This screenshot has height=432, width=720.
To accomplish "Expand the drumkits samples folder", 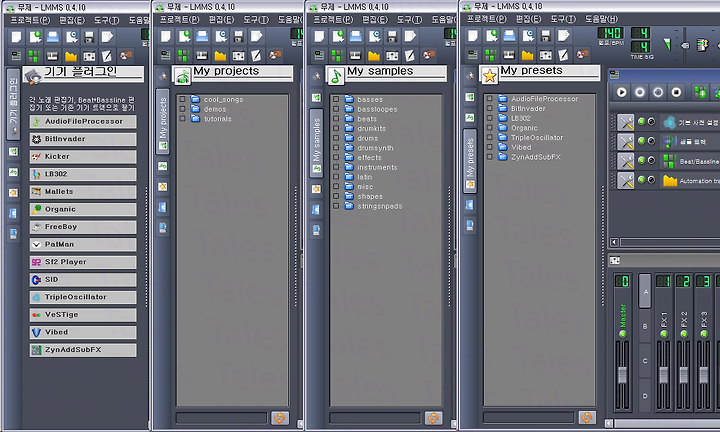I will pyautogui.click(x=336, y=128).
